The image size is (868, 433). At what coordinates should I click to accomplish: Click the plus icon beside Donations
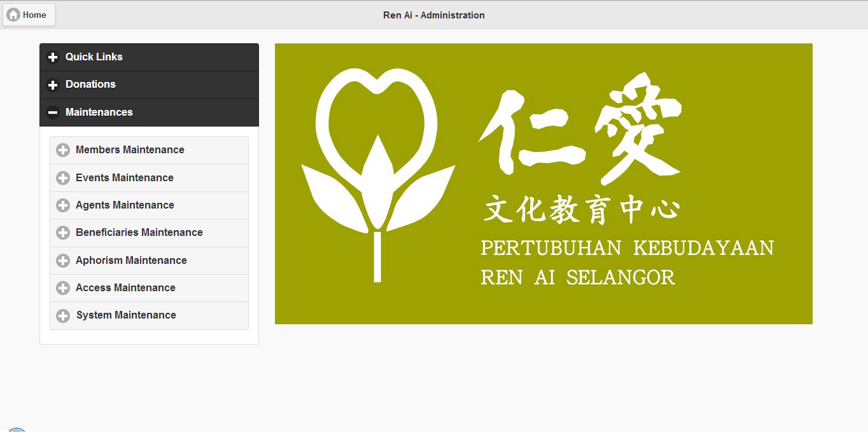click(53, 85)
